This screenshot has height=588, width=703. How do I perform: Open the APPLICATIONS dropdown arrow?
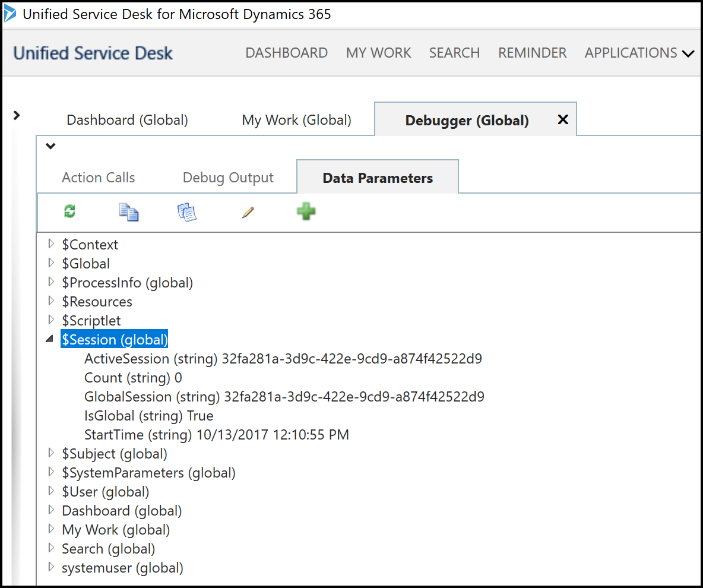688,54
